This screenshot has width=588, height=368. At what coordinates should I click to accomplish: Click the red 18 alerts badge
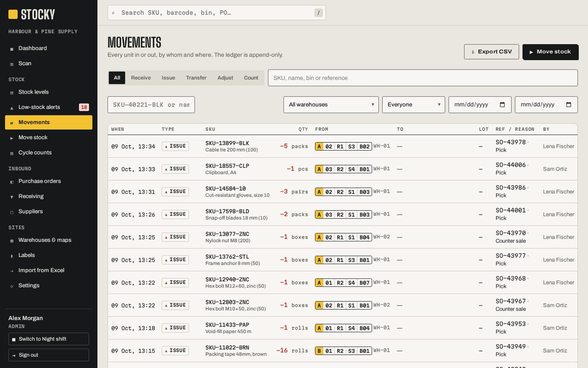click(84, 107)
